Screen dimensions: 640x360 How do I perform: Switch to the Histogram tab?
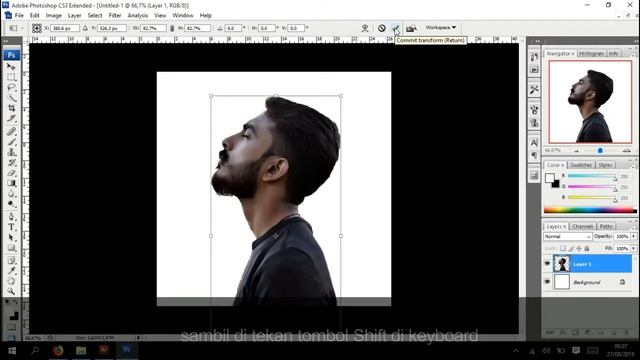coord(591,53)
